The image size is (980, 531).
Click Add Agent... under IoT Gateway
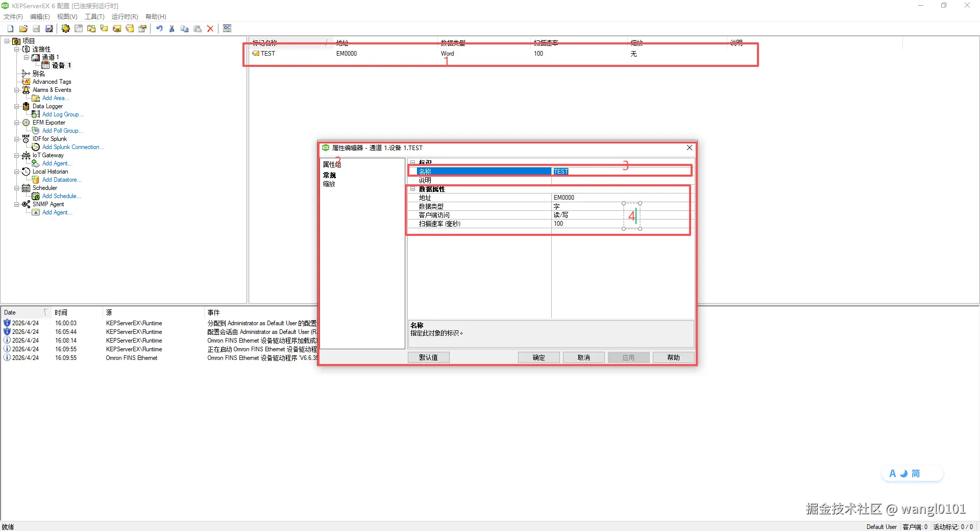tap(57, 163)
